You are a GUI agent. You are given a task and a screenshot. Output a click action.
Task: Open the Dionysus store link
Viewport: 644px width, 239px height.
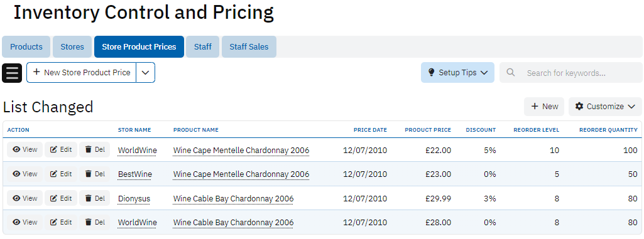[134, 199]
